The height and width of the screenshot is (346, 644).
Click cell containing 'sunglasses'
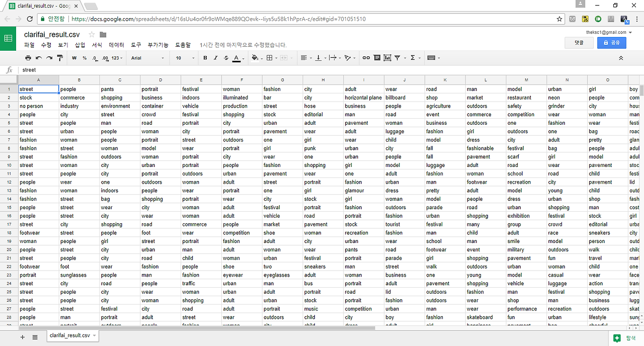79,275
